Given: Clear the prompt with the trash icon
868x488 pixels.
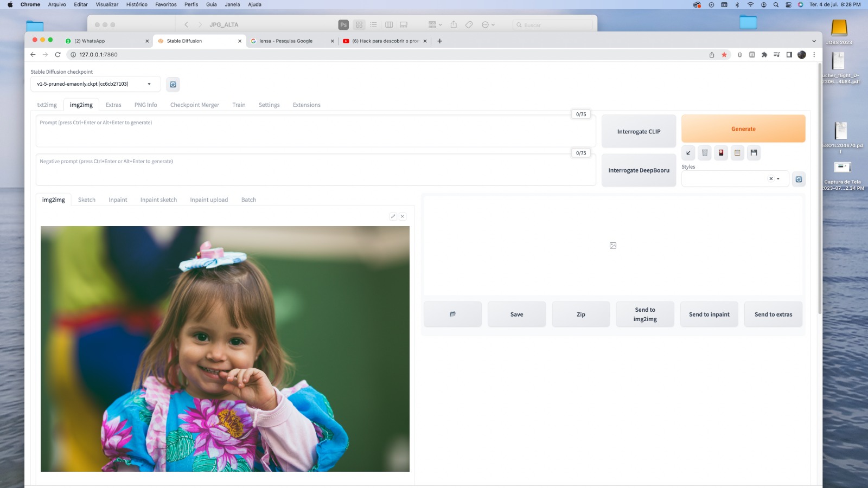Looking at the screenshot, I should pos(705,153).
